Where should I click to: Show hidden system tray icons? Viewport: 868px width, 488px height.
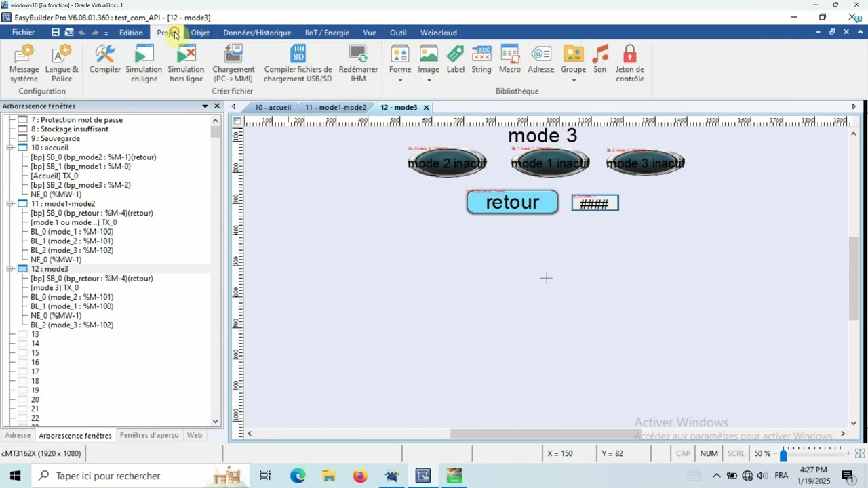[717, 476]
